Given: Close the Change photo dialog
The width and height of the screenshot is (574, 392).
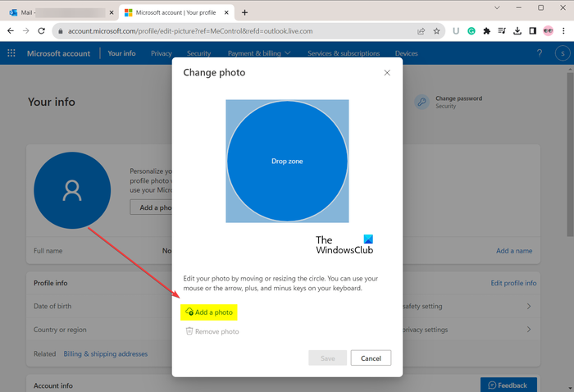Looking at the screenshot, I should click(x=387, y=73).
